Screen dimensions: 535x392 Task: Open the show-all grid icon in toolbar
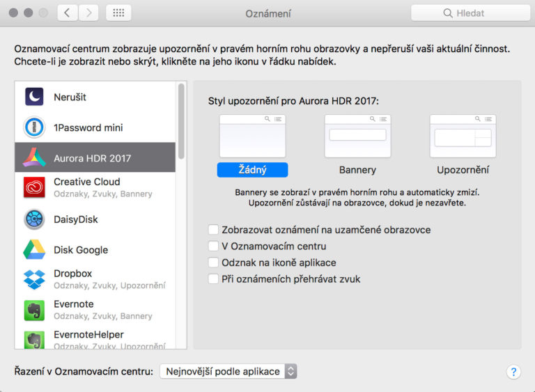point(118,13)
